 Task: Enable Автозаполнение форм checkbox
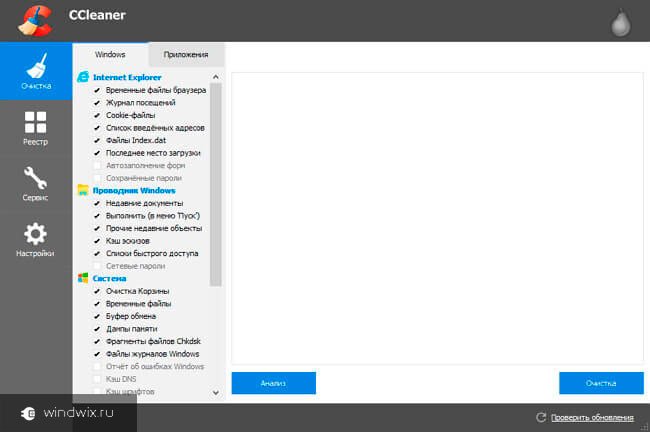[x=97, y=165]
